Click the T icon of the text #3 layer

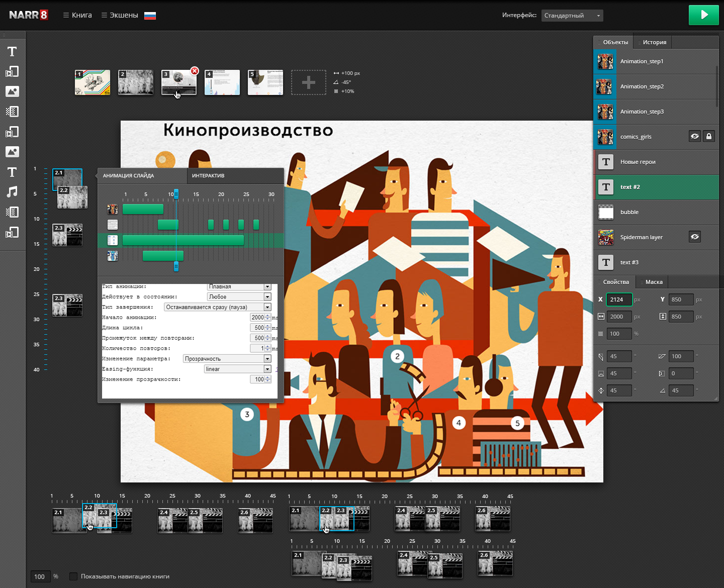606,262
